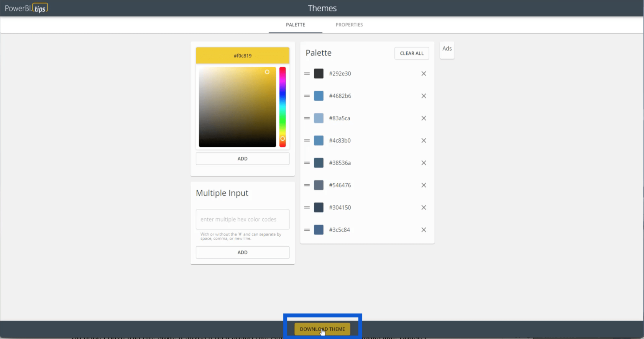
Task: Grab the drag handle for #4682b6
Action: pyautogui.click(x=307, y=96)
